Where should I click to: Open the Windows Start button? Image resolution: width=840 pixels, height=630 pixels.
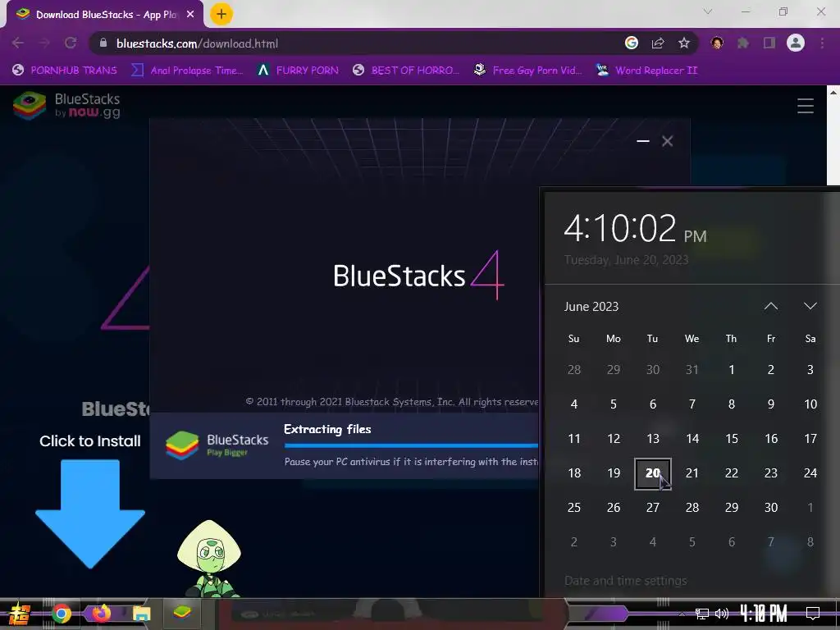(20, 614)
